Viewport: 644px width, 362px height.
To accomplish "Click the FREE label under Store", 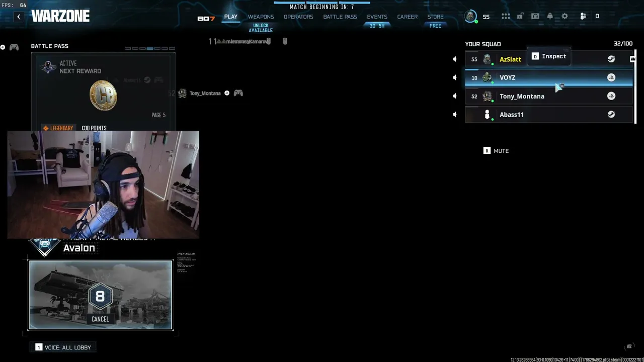I will point(436,26).
